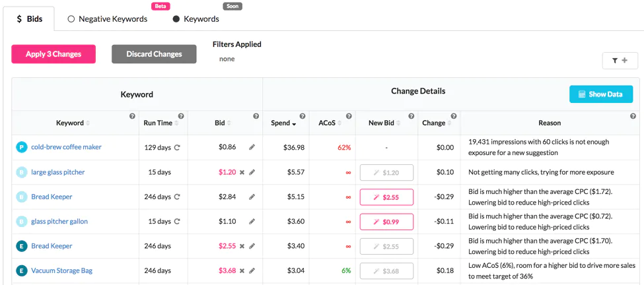The image size is (644, 285).
Task: Toggle suggested $0.99 new bid button
Action: tap(386, 222)
